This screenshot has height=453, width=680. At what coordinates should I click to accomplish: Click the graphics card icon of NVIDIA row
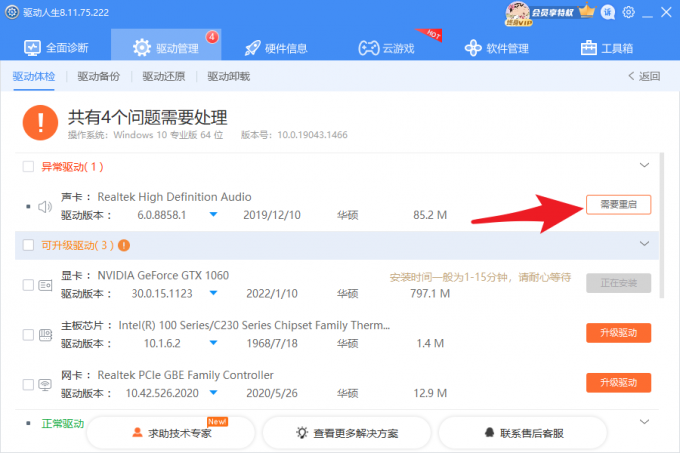[45, 285]
